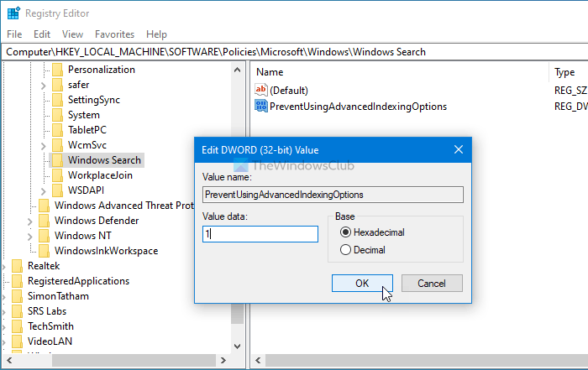The height and width of the screenshot is (370, 588).
Task: Select the WorkplaceJoin folder icon
Action: 57,175
